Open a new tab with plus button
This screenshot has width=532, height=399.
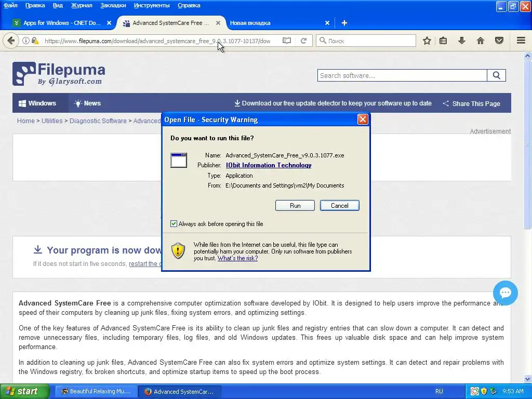344,23
